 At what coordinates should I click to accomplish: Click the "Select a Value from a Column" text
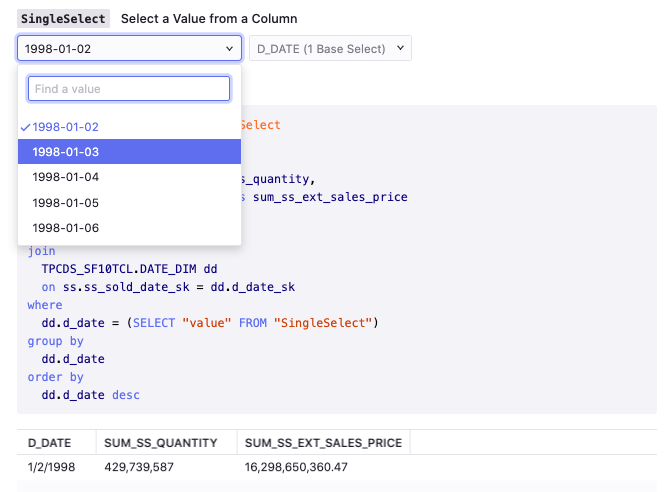pyautogui.click(x=209, y=19)
